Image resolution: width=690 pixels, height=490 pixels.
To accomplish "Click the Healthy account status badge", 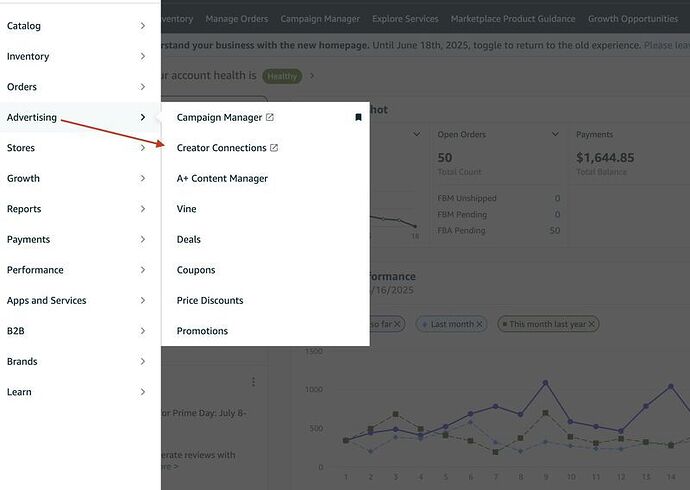I will point(282,76).
